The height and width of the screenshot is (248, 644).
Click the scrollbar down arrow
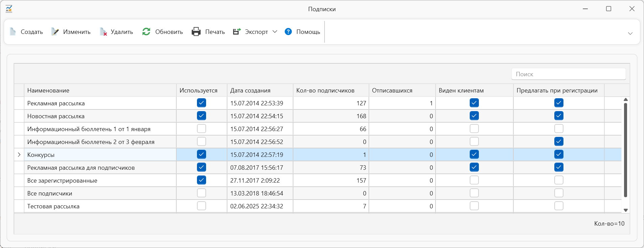pyautogui.click(x=626, y=210)
